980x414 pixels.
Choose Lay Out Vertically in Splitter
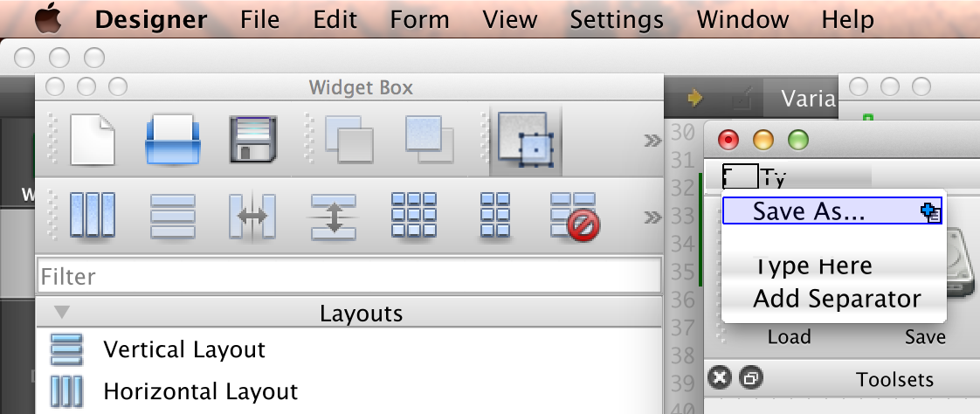coord(334,215)
